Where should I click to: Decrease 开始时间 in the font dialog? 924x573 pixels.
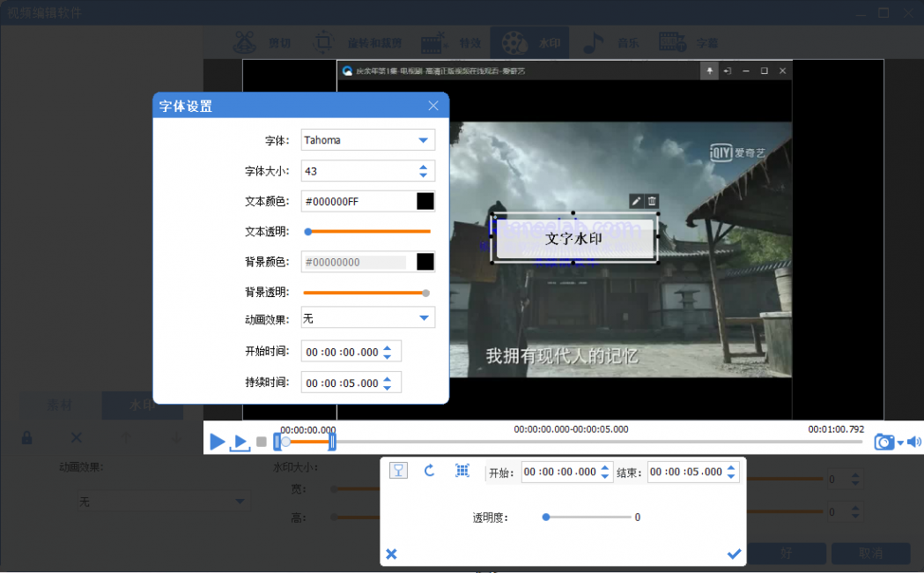(388, 356)
